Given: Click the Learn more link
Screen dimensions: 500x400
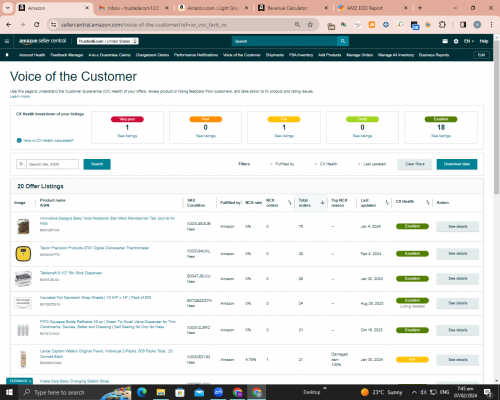Looking at the screenshot, I should click(x=20, y=96).
